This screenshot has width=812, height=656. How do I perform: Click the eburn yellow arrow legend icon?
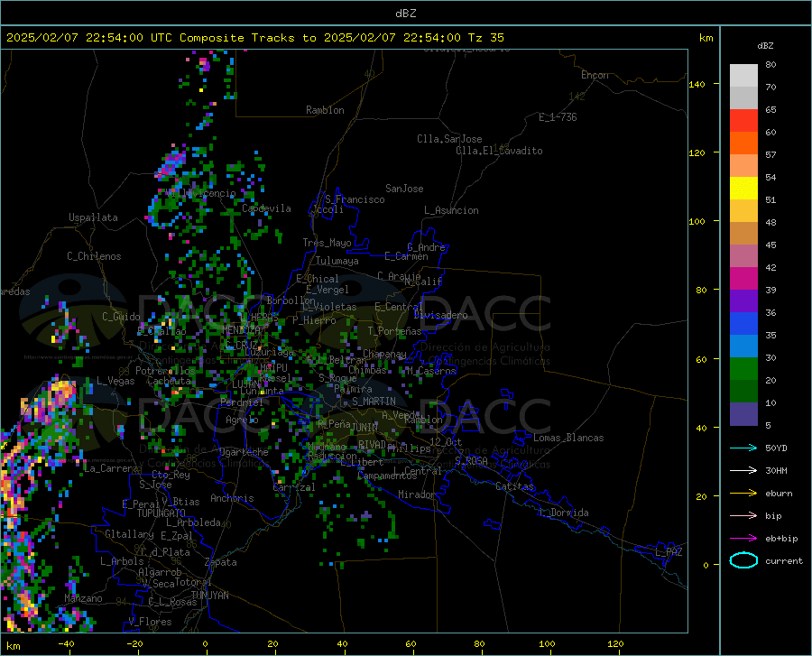(743, 494)
